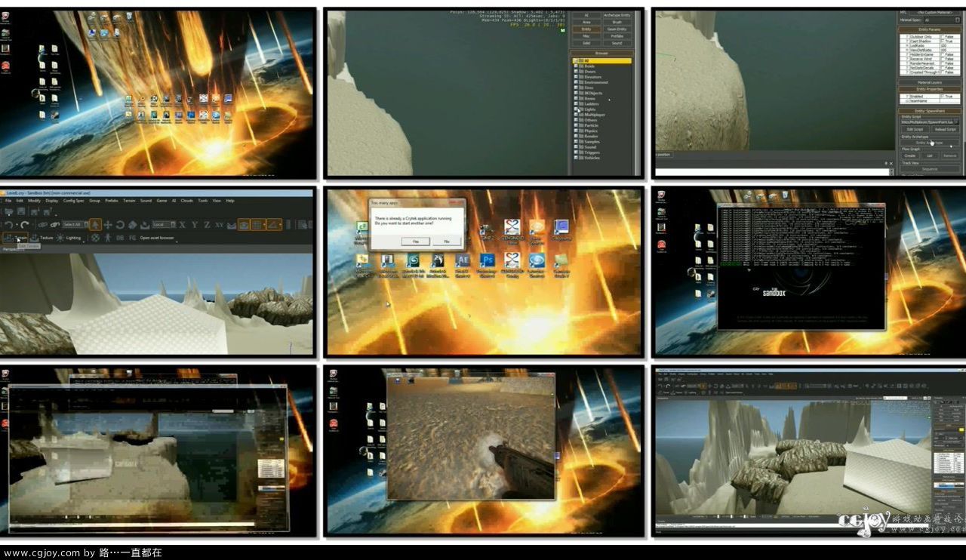Image resolution: width=966 pixels, height=560 pixels.
Task: Toggle the RenderNearest checkbox
Action: pos(943,63)
